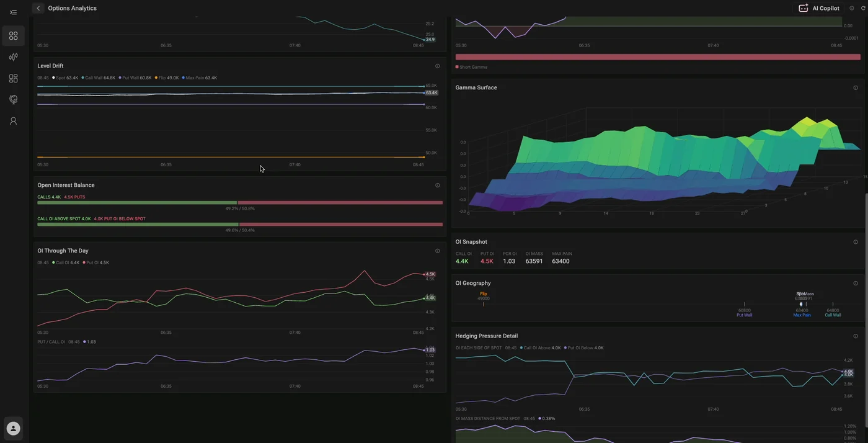The width and height of the screenshot is (868, 443).
Task: Click the OI EACH SIDE OF SPOT label
Action: [x=478, y=348]
